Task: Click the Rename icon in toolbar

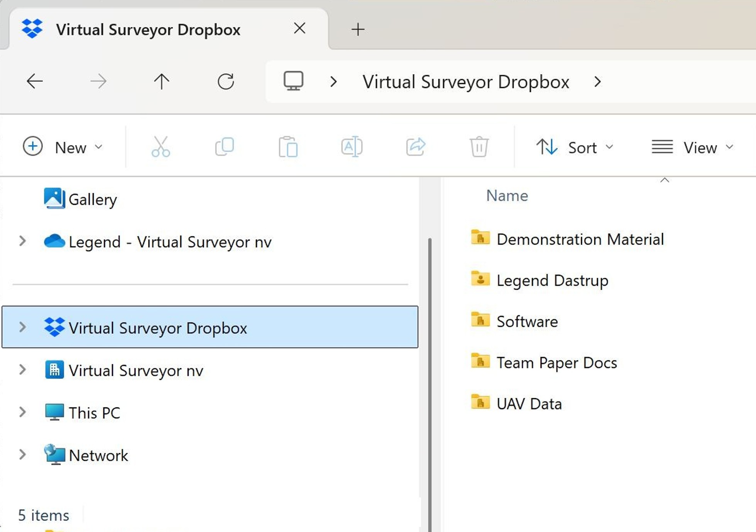Action: [352, 147]
